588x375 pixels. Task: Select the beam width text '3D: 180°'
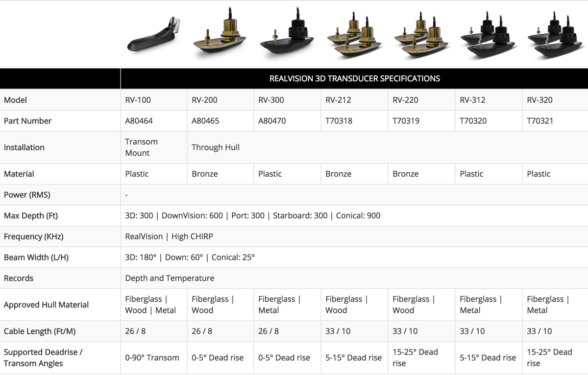point(141,258)
